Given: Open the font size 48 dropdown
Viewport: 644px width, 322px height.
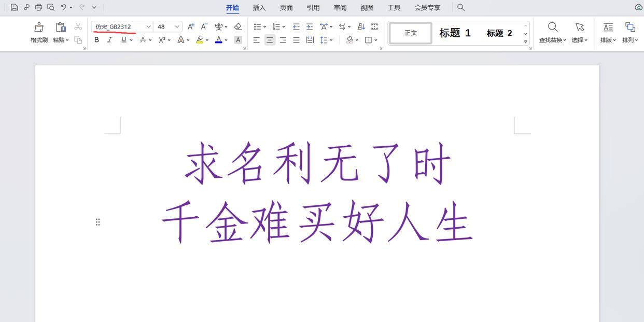Looking at the screenshot, I should (175, 25).
